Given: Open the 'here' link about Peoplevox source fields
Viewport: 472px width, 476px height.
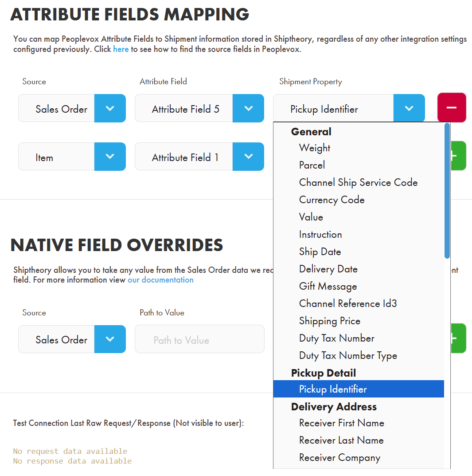Looking at the screenshot, I should point(121,49).
